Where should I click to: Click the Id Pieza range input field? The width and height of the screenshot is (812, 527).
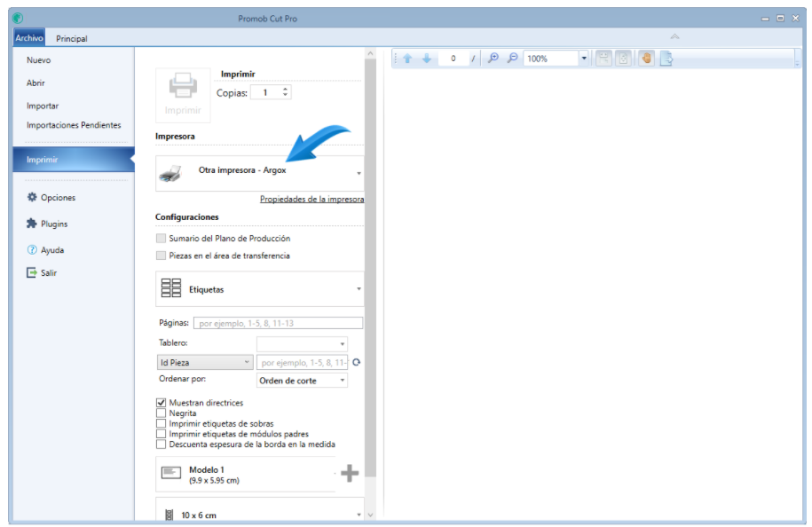click(x=303, y=362)
